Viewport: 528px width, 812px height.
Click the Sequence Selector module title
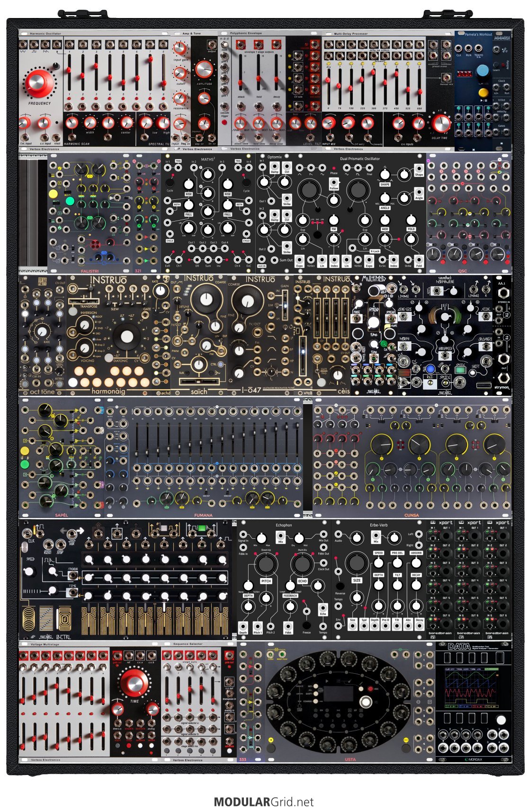pos(188,644)
